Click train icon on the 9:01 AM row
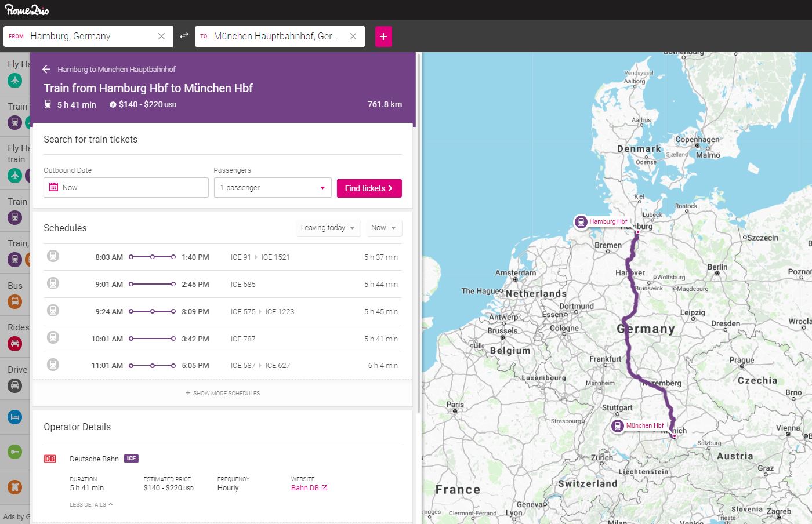812x524 pixels. coord(53,283)
